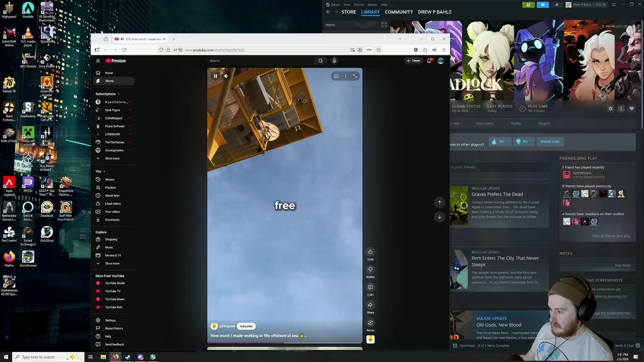Toggle closed captions on the short
This screenshot has width=644, height=362.
click(x=336, y=76)
